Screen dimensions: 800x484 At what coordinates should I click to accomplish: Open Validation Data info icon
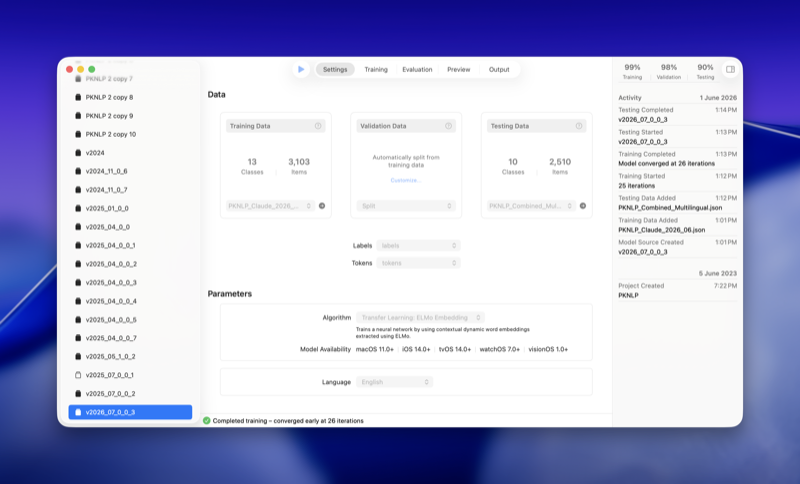pos(448,126)
